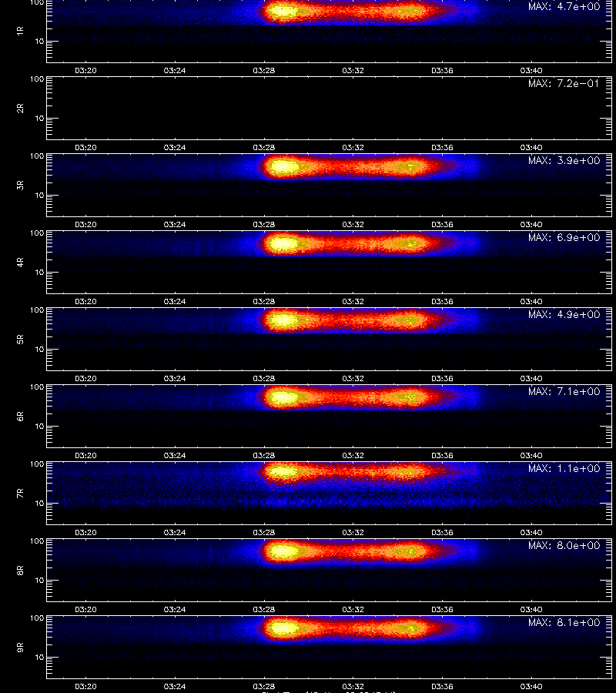Screen dimensions: 616x693
Task: Click the 03:32 tick label below panel 4R
Action: click(x=353, y=301)
